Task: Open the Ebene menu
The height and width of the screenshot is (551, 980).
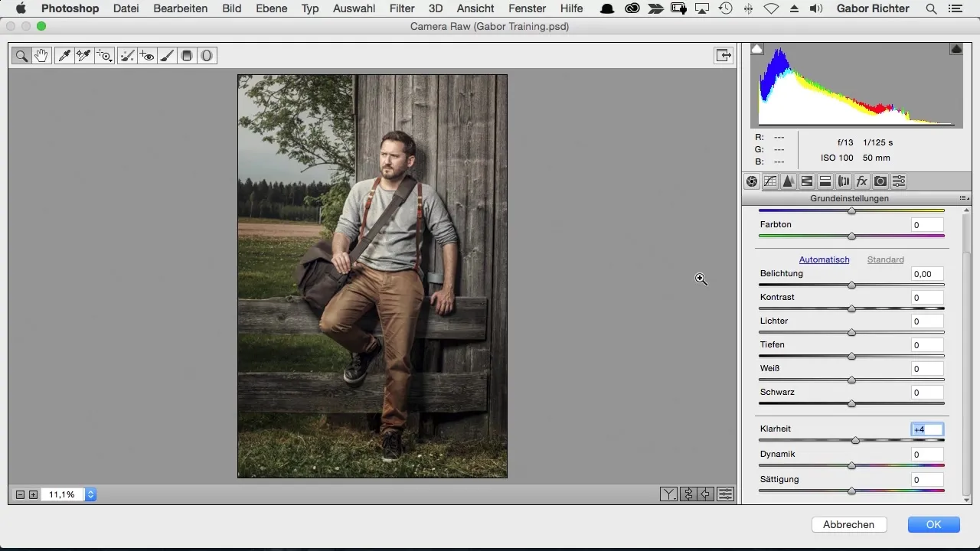Action: [271, 8]
